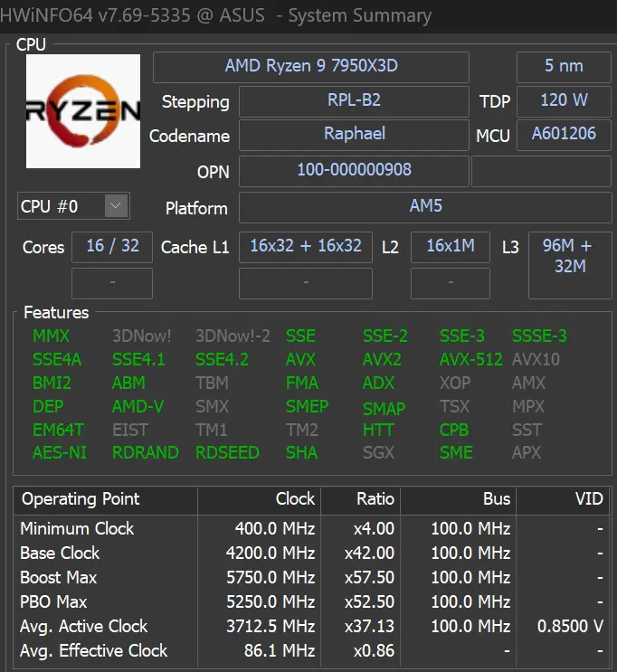Click the BMI2 feature flag

coord(52,383)
